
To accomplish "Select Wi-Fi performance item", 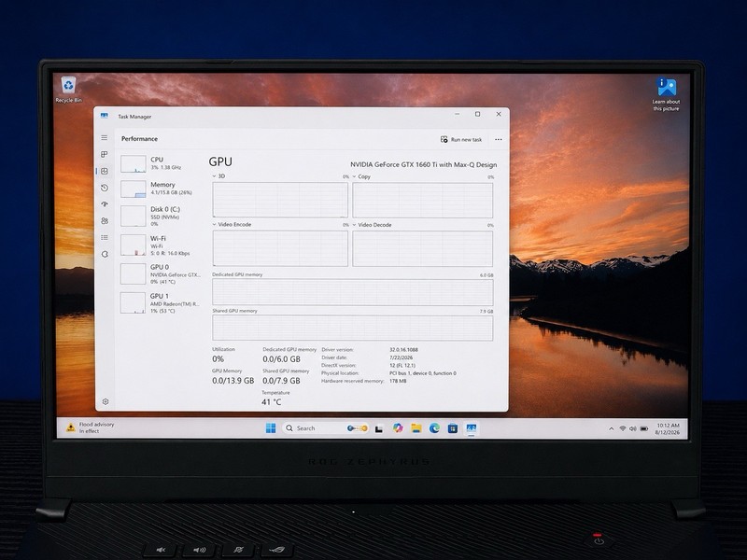I will coord(160,245).
